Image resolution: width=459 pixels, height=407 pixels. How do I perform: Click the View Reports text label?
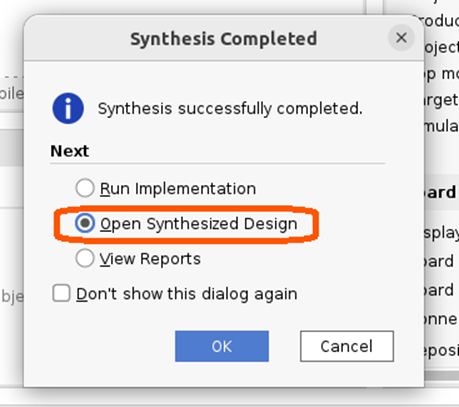[150, 259]
